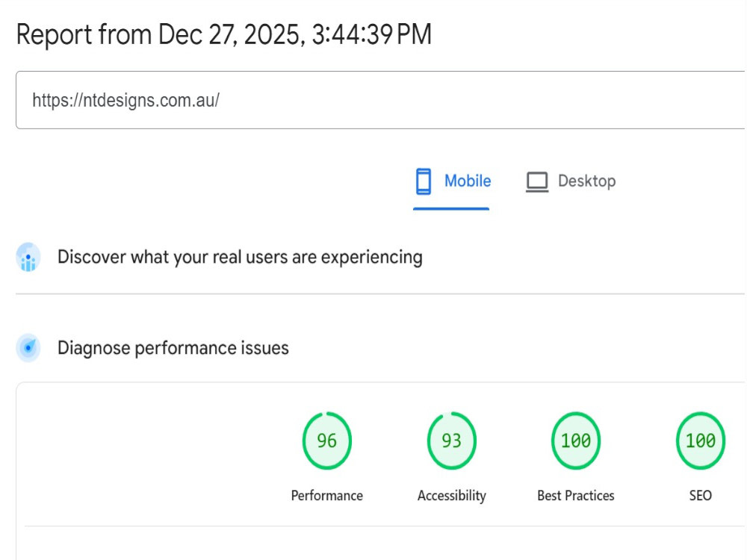
Task: Open the Performance label link
Action: click(x=327, y=496)
